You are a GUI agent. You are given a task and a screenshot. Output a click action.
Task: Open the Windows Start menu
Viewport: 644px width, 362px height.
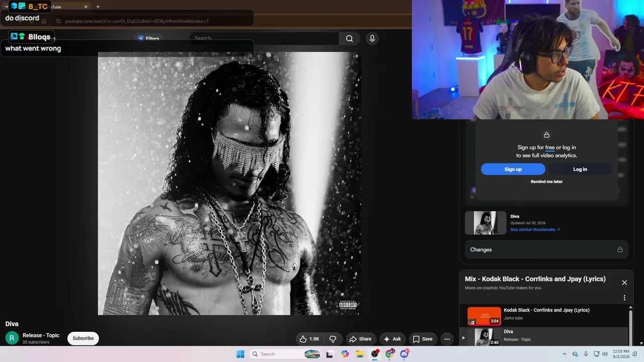coord(240,354)
